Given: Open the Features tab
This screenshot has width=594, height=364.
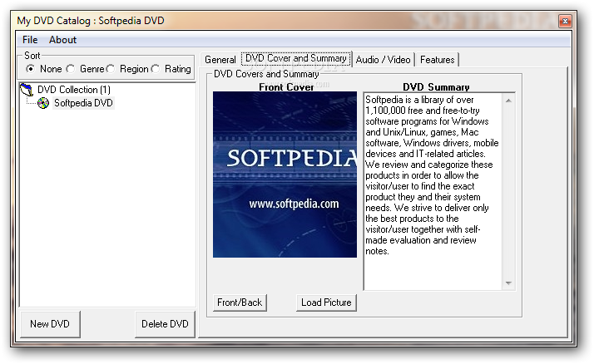Looking at the screenshot, I should tap(437, 60).
